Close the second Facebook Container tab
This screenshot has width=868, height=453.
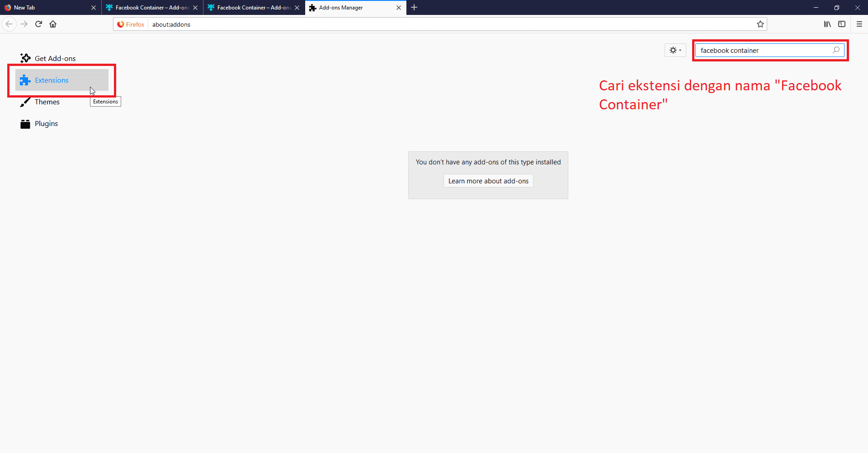pyautogui.click(x=297, y=8)
